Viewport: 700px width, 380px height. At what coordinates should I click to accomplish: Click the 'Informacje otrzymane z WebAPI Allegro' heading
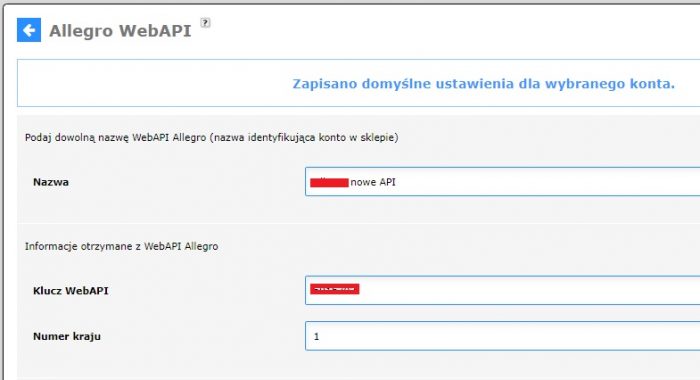tap(121, 246)
